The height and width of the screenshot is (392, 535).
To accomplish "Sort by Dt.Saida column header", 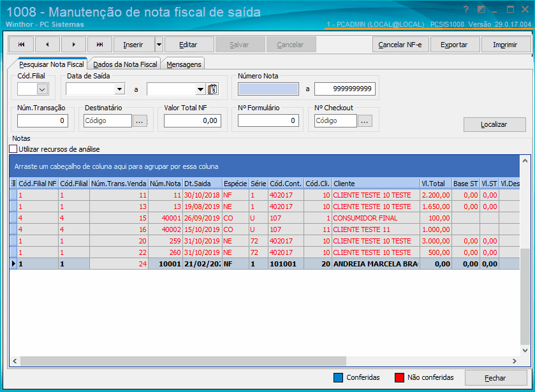I will point(203,184).
